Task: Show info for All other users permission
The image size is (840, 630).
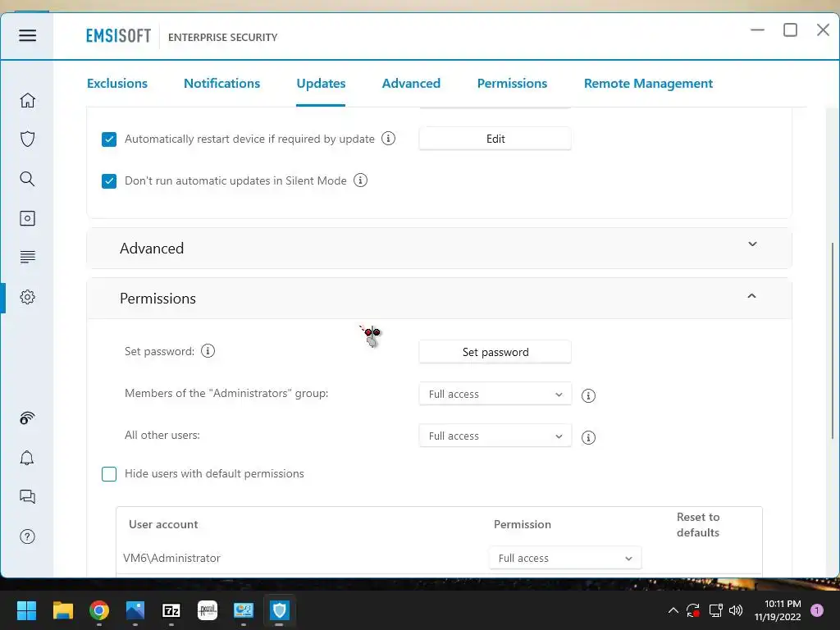Action: point(588,437)
